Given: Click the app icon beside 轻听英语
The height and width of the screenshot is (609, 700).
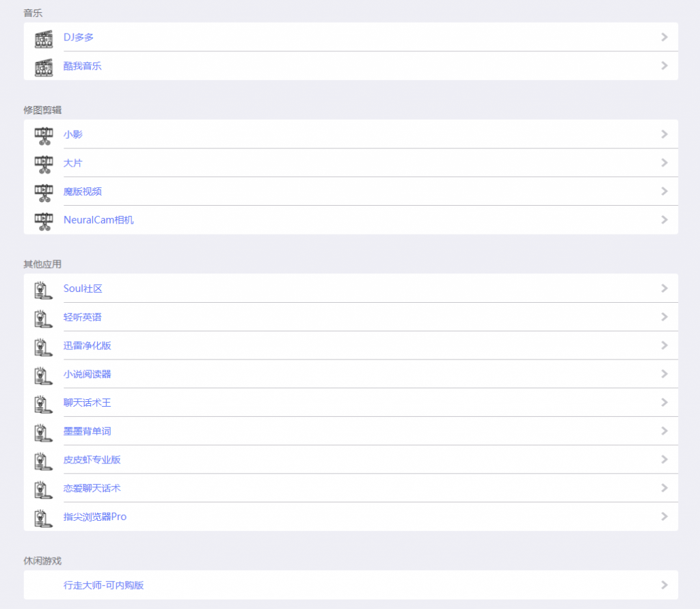Looking at the screenshot, I should click(43, 319).
